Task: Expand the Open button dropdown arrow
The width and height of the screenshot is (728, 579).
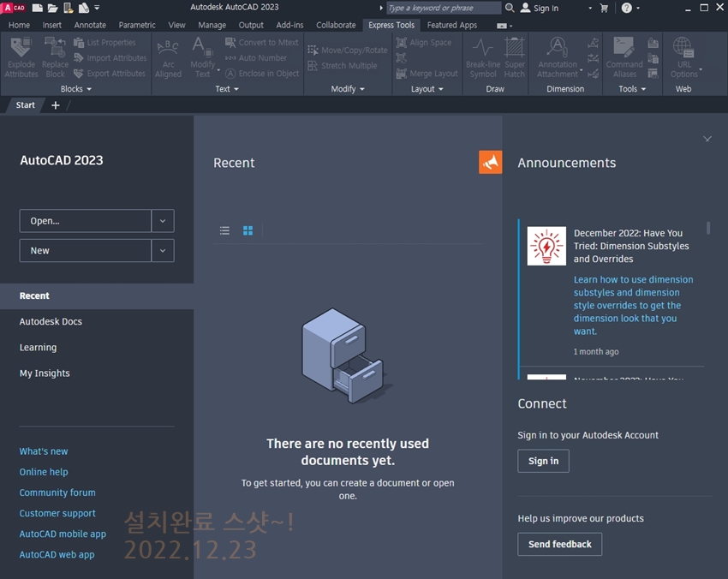Action: tap(163, 221)
